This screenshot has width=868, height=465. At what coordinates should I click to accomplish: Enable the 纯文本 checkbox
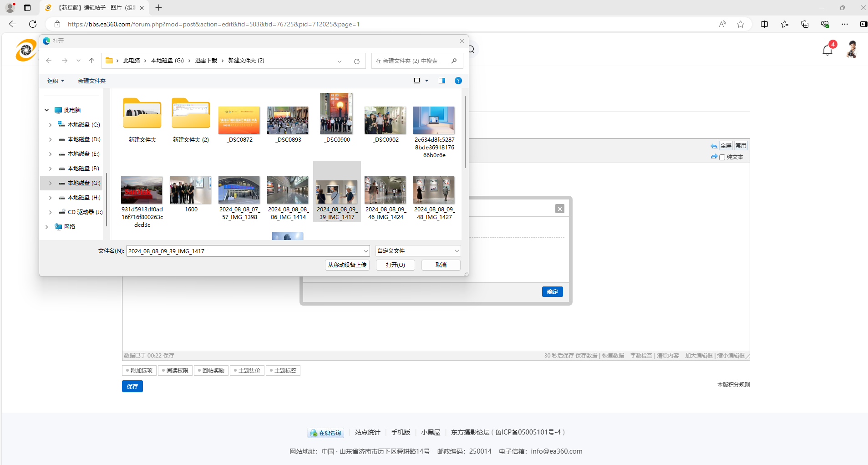click(722, 157)
